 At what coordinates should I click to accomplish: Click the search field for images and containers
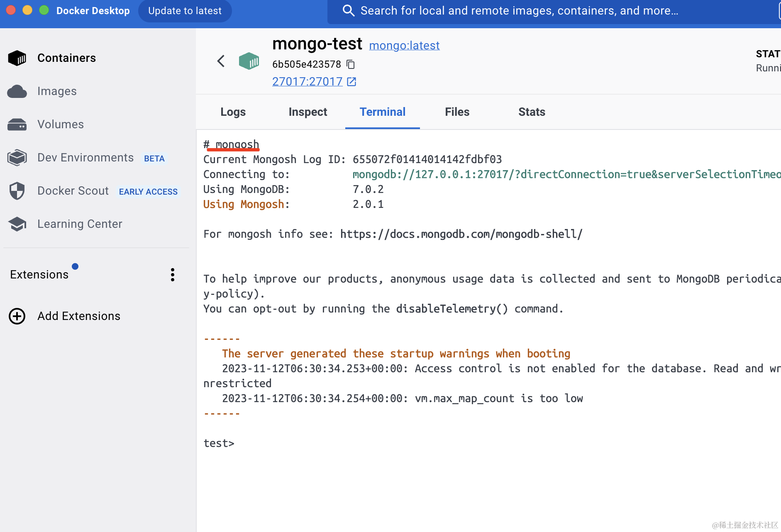(x=519, y=11)
